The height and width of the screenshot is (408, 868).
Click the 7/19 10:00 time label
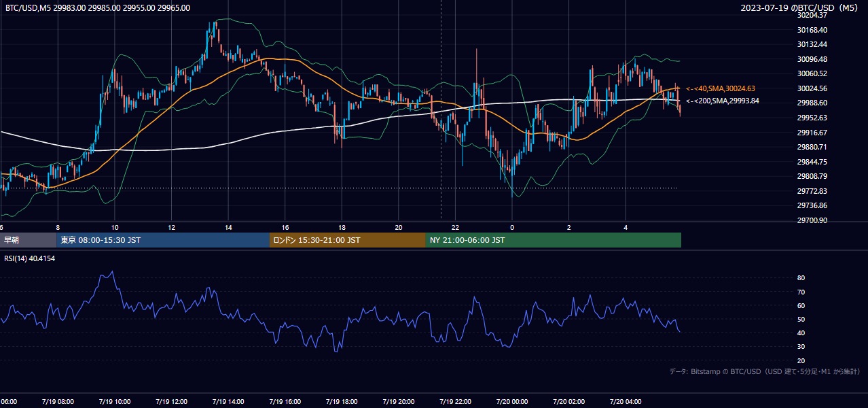[115, 402]
